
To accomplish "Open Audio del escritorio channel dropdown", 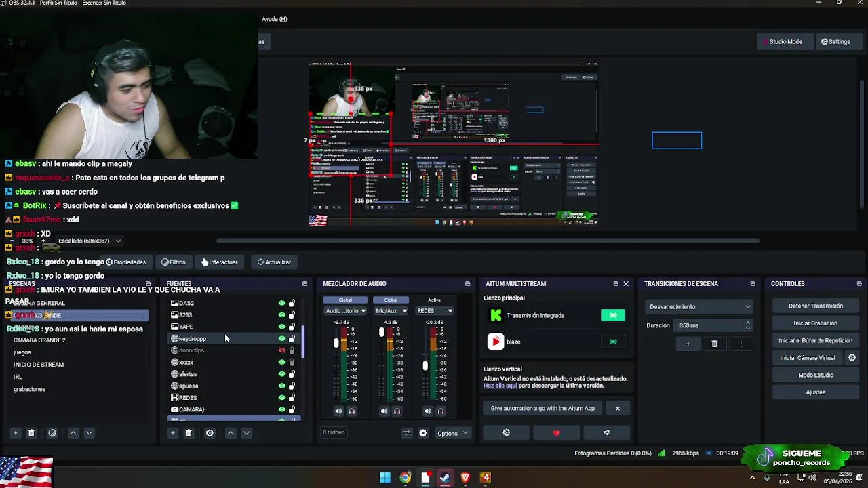I will coord(345,311).
